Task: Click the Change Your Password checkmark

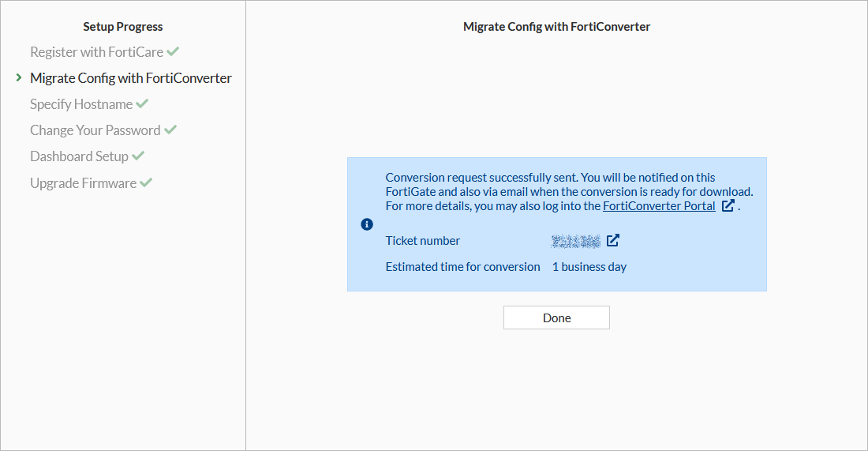Action: point(170,130)
